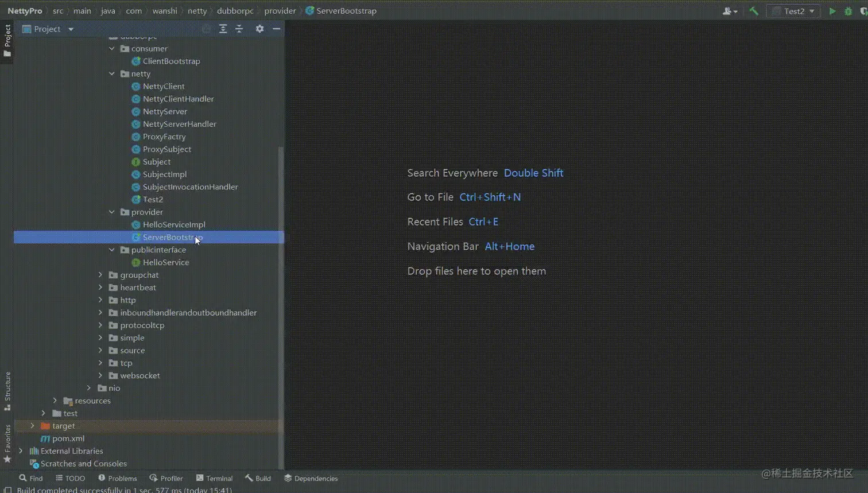Click dubborpc in navigation breadcrumb
Image resolution: width=868 pixels, height=493 pixels.
[x=235, y=11]
